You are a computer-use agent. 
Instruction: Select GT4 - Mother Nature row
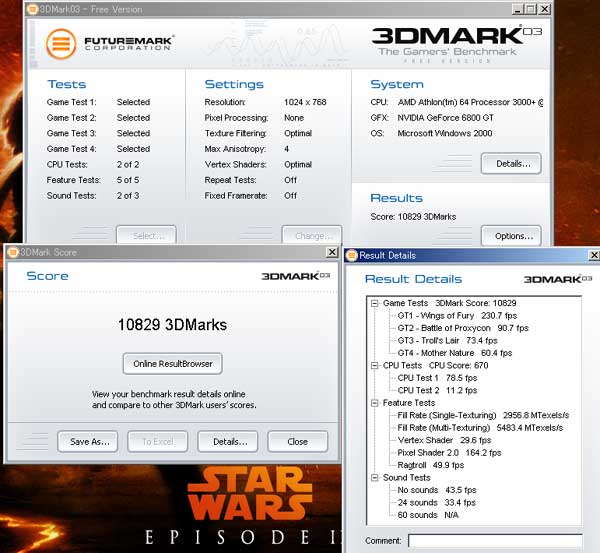455,353
